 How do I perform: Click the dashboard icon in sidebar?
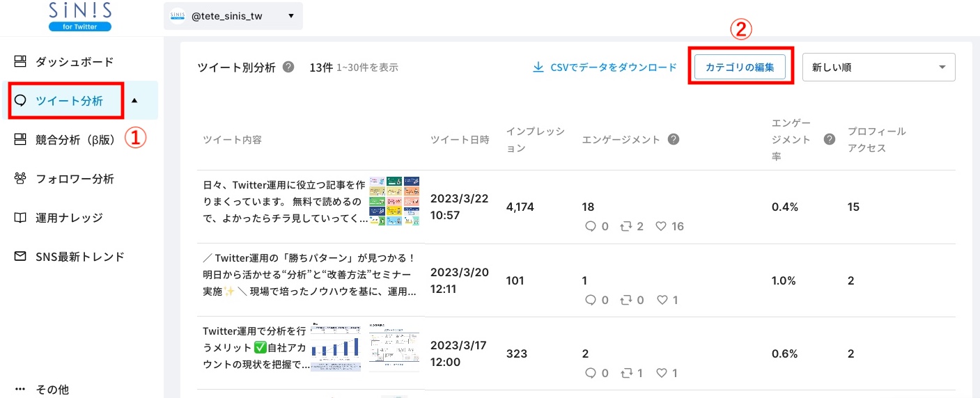coord(20,61)
